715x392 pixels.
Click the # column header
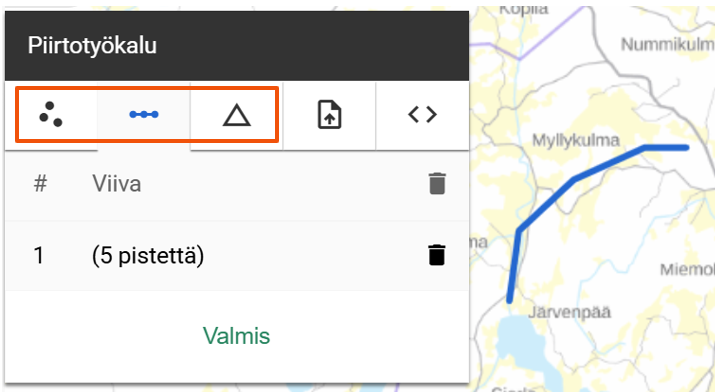coord(40,184)
